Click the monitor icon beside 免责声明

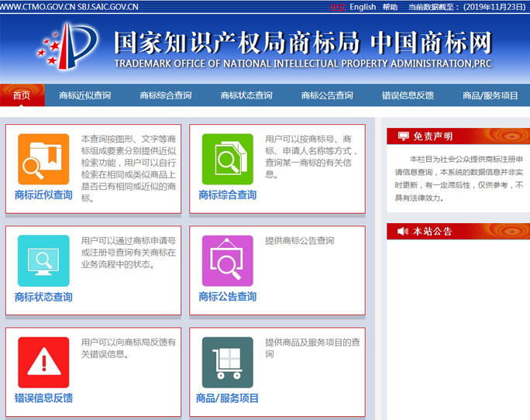(403, 136)
